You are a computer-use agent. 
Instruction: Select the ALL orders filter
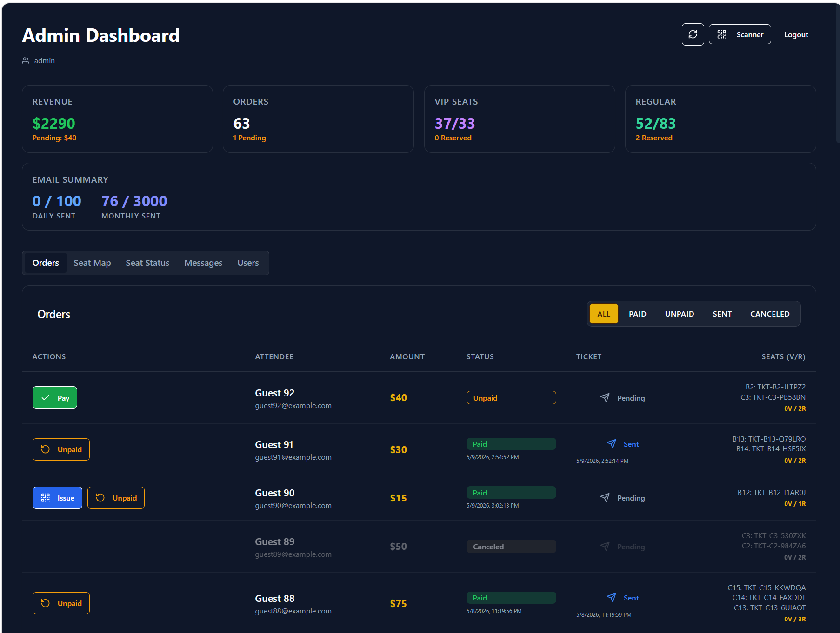tap(604, 314)
